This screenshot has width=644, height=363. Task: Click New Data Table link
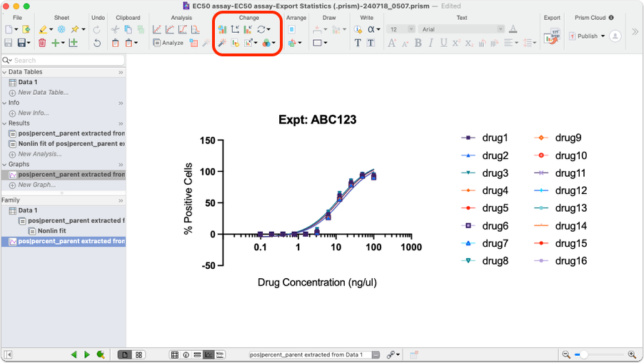(43, 92)
